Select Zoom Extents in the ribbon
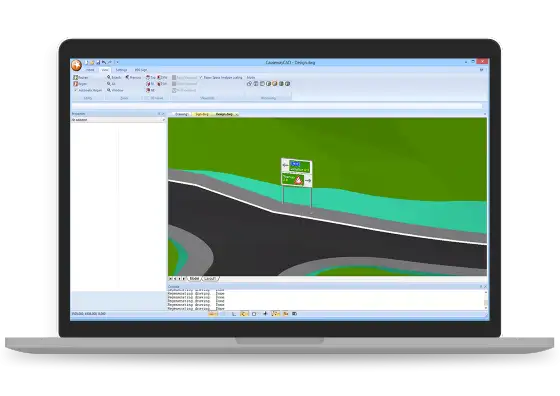Viewport: 560px width, 396px height. tap(114, 77)
